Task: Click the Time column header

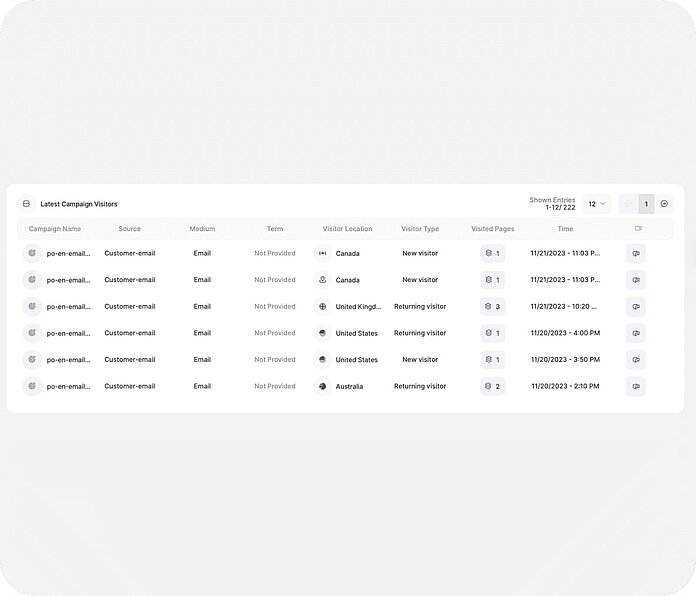Action: 565,229
